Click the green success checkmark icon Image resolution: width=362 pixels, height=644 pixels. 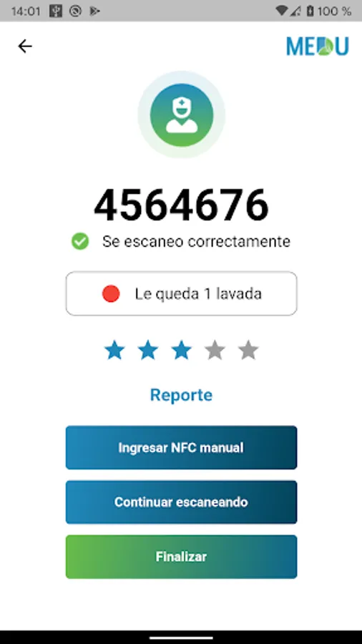point(80,242)
